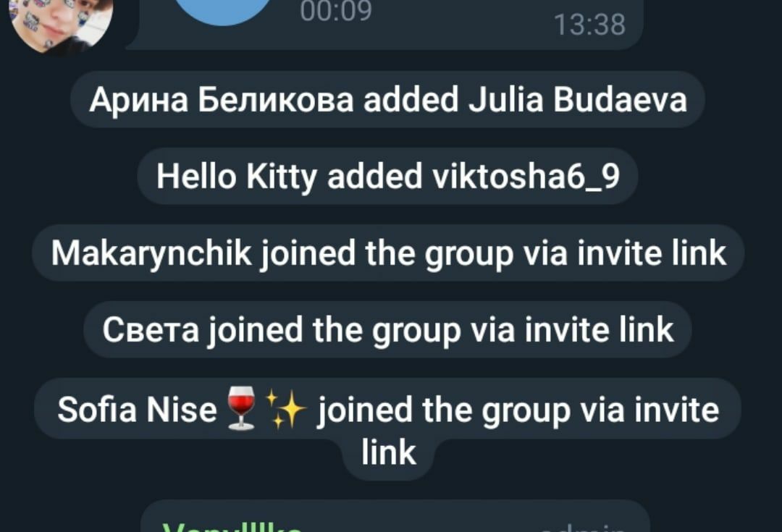The height and width of the screenshot is (532, 782).
Task: Tap the word 'added' in Hello Kitty notice
Action: tap(374, 177)
